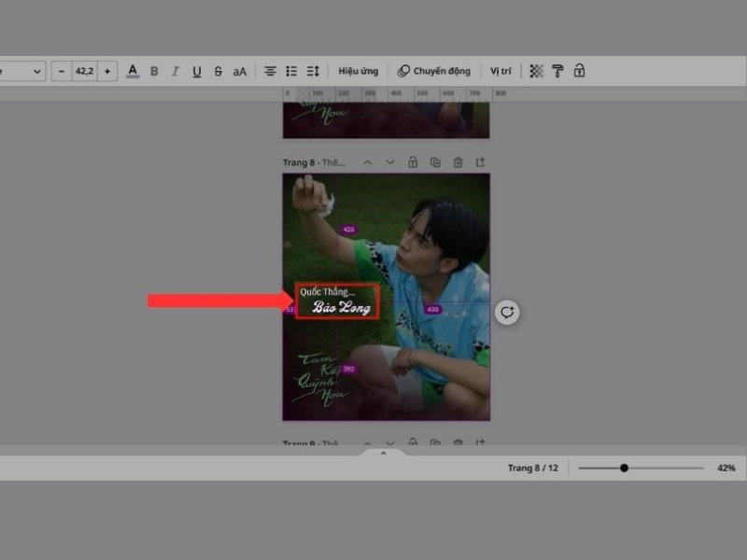Image resolution: width=747 pixels, height=560 pixels.
Task: Toggle strikethrough on the selected text
Action: click(217, 70)
